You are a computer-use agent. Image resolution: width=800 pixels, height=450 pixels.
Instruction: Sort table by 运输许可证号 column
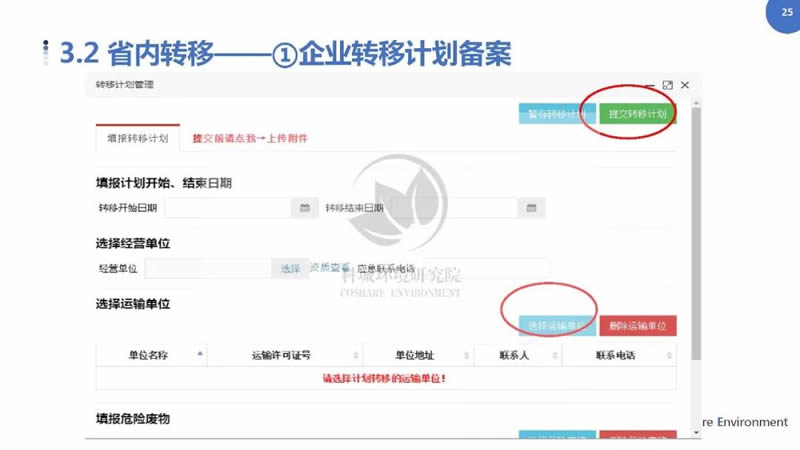[355, 355]
